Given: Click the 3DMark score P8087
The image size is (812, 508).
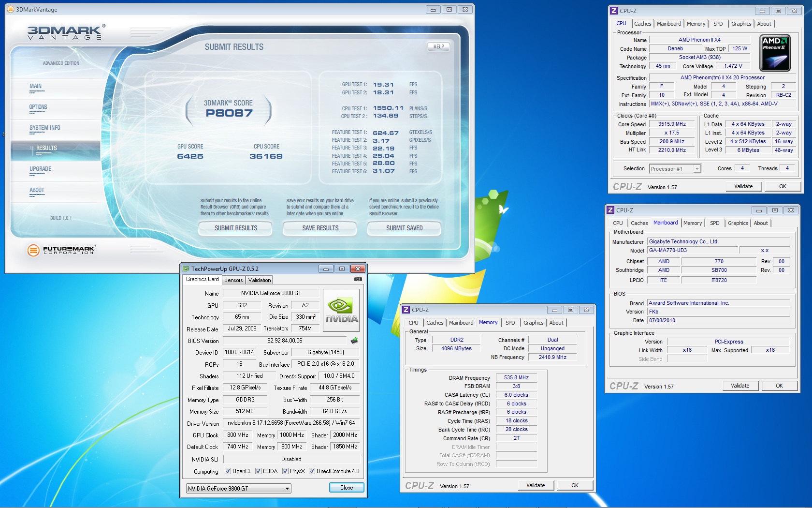Looking at the screenshot, I should [x=229, y=113].
